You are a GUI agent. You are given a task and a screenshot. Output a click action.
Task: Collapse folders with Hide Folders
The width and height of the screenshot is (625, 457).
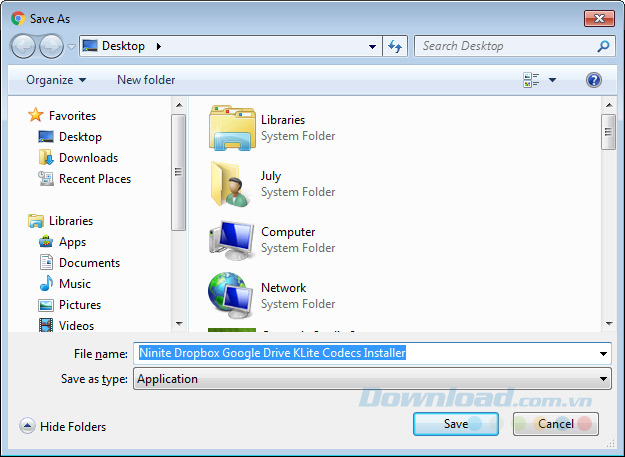(63, 426)
